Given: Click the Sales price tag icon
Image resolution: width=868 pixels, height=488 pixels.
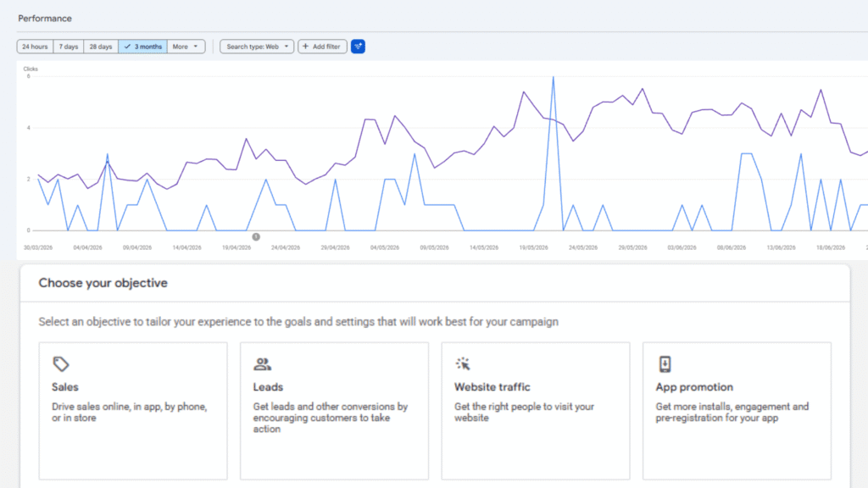Looking at the screenshot, I should click(x=61, y=364).
